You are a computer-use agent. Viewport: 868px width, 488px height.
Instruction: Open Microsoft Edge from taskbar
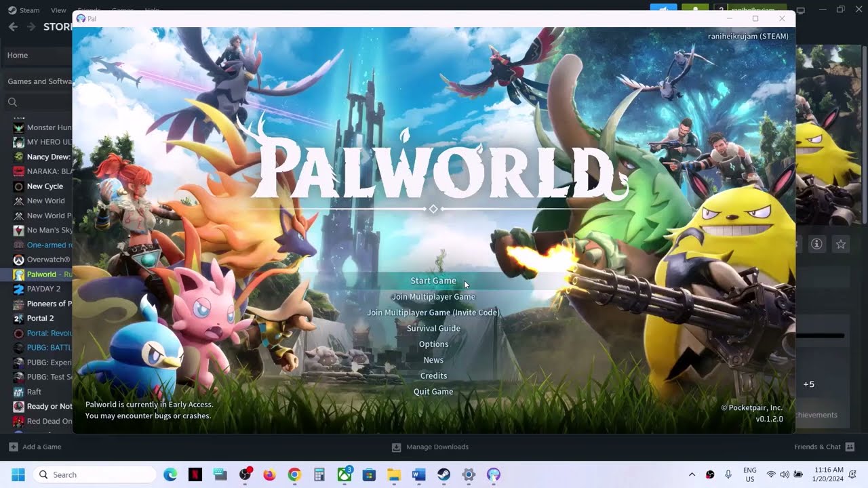(x=170, y=474)
